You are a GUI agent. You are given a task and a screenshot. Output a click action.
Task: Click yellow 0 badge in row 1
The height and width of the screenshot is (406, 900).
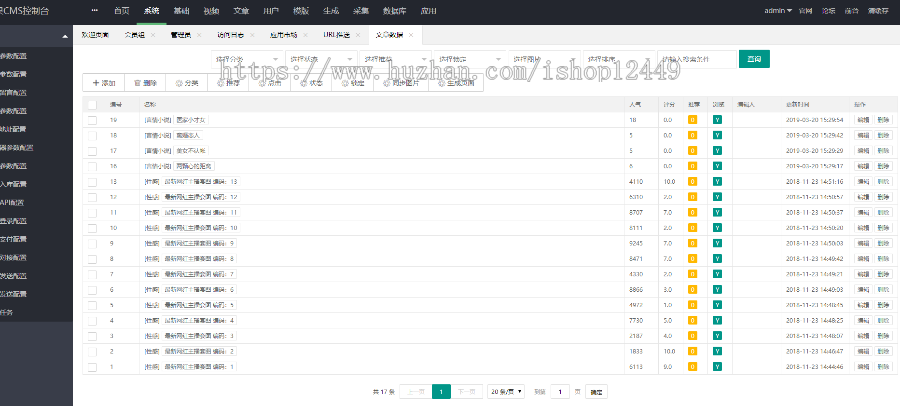(x=693, y=366)
